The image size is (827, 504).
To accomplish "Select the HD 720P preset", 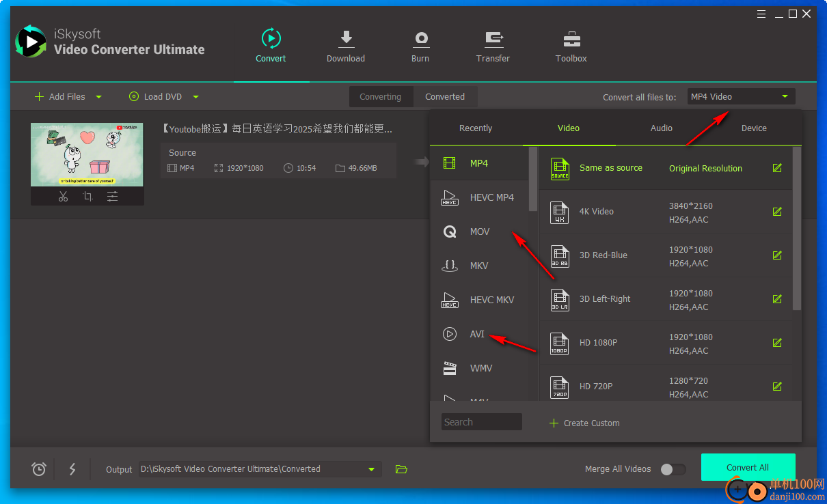I will coord(666,383).
